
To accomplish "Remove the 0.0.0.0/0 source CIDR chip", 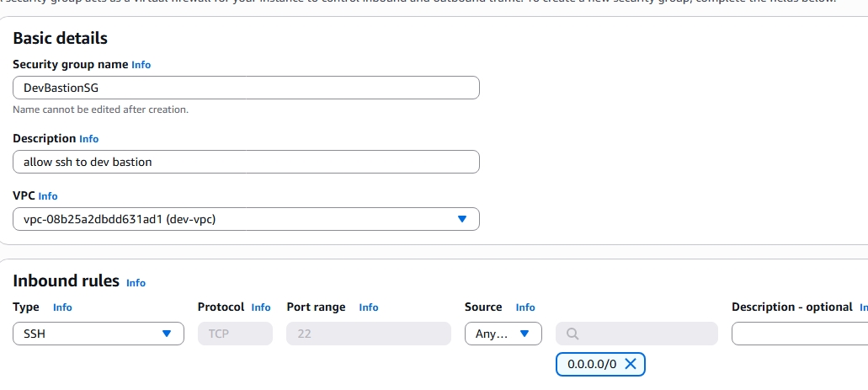I will tap(631, 364).
